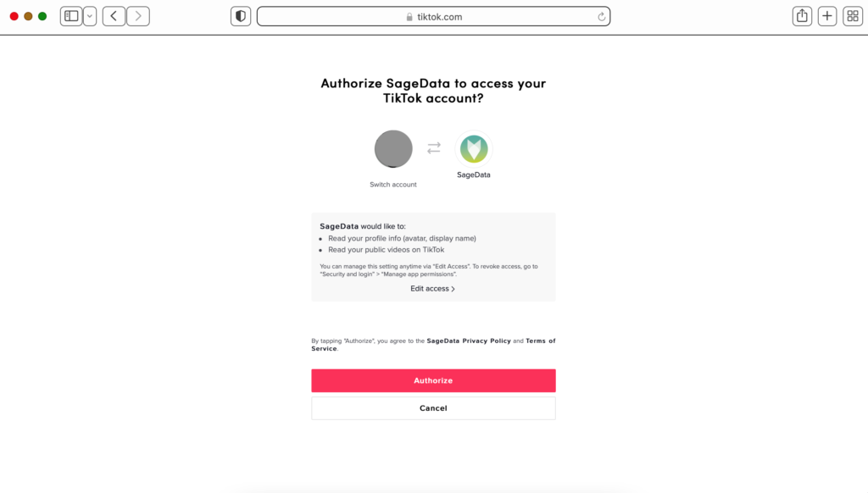Click the lock icon in address bar
This screenshot has width=868, height=493.
coord(409,17)
